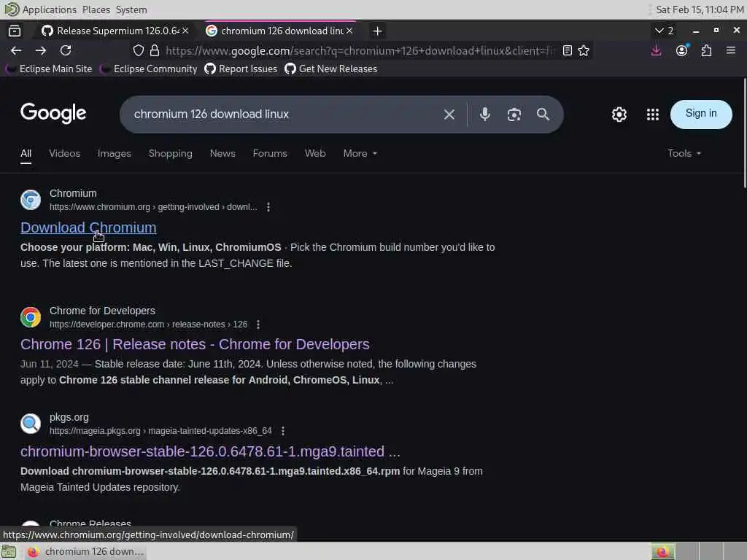Select the Images search filter
Screen dimensions: 747x560
115,153
